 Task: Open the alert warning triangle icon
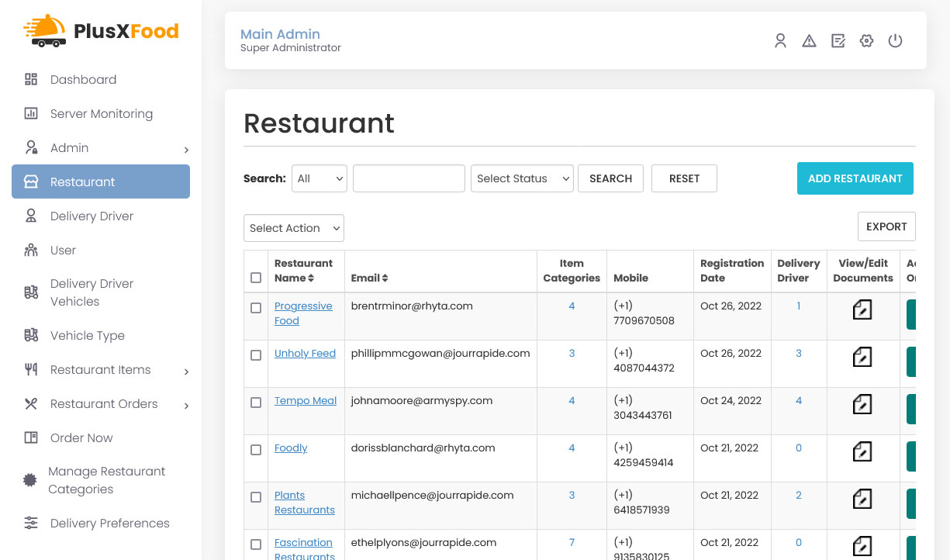(x=809, y=41)
